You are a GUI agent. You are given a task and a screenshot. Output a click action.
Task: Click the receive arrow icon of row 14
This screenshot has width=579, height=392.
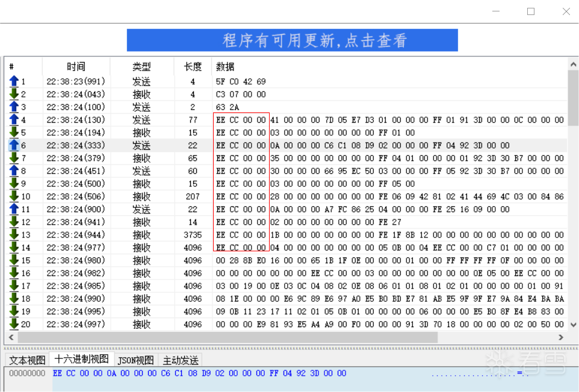tap(14, 248)
